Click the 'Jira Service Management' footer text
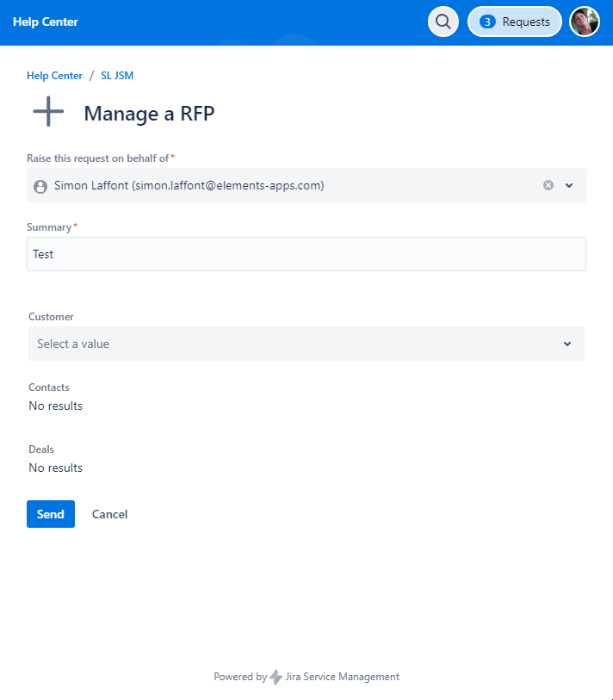Viewport: 613px width, 700px height. pyautogui.click(x=342, y=677)
